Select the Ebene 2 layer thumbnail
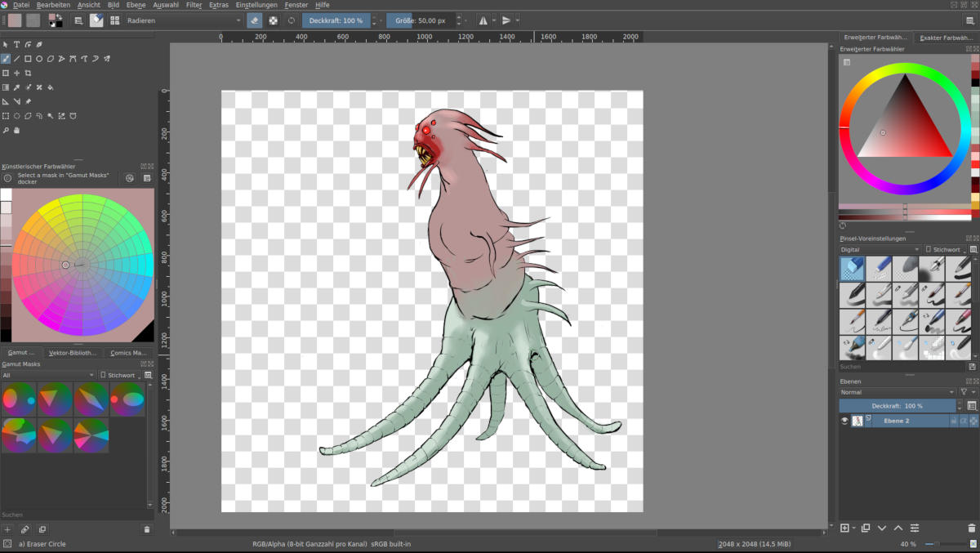 coord(857,421)
